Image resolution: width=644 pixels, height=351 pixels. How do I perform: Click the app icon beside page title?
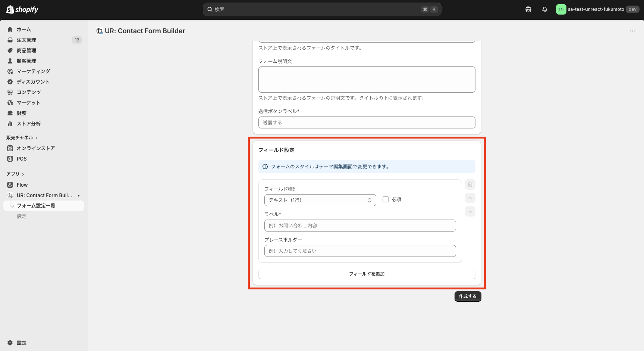coord(99,31)
